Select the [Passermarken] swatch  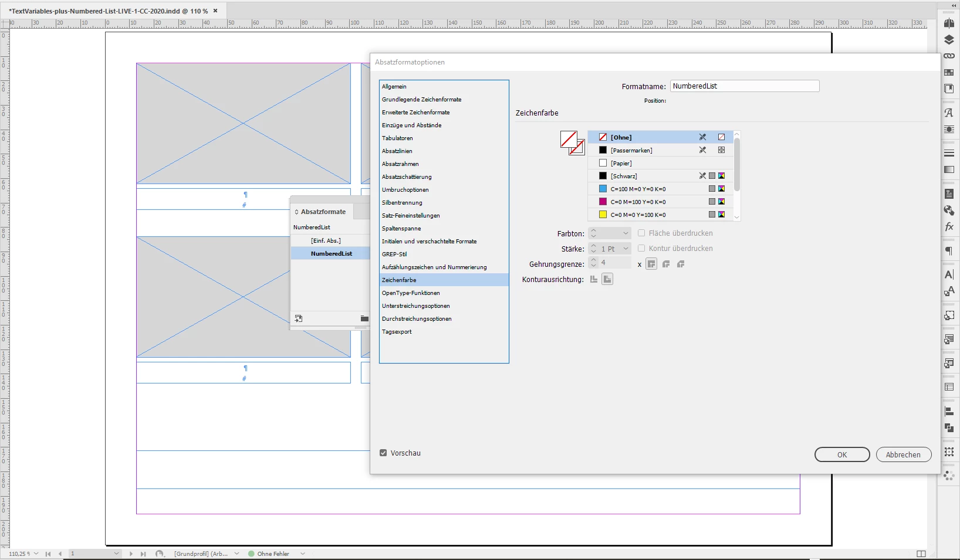660,150
